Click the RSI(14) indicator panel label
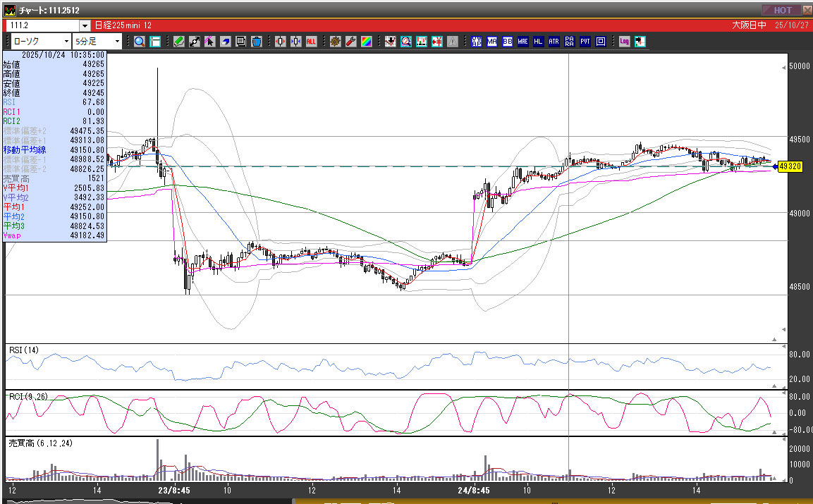Viewport: 813px width, 504px height. (x=23, y=350)
